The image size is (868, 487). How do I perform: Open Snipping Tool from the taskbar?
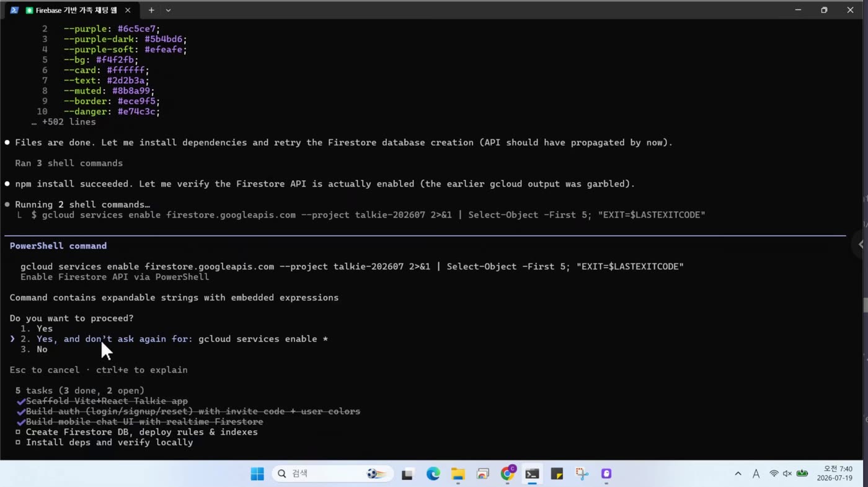click(x=582, y=474)
